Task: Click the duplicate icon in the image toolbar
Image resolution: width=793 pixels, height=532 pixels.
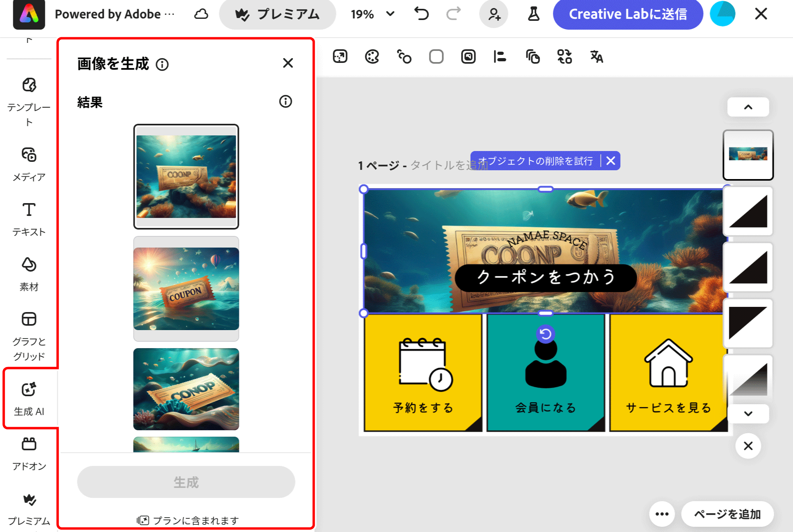Action: [x=532, y=57]
